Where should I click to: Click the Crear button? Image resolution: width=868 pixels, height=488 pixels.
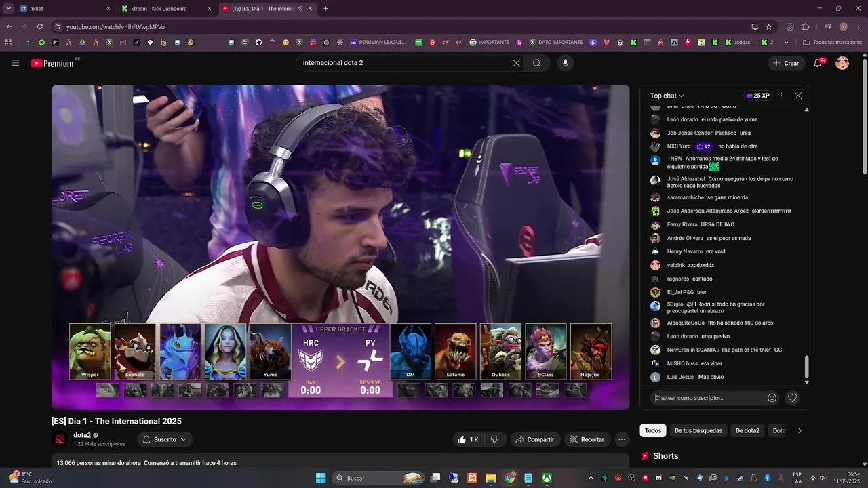coord(786,63)
